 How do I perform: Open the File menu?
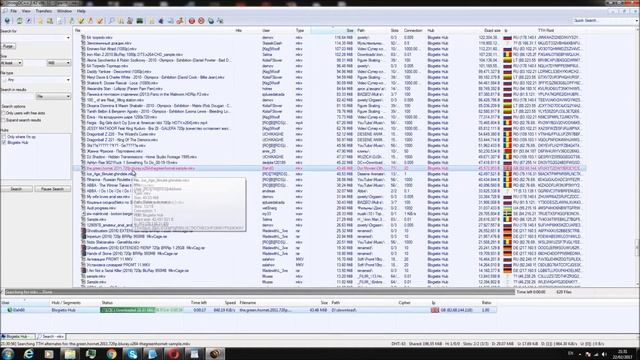(x=13, y=11)
